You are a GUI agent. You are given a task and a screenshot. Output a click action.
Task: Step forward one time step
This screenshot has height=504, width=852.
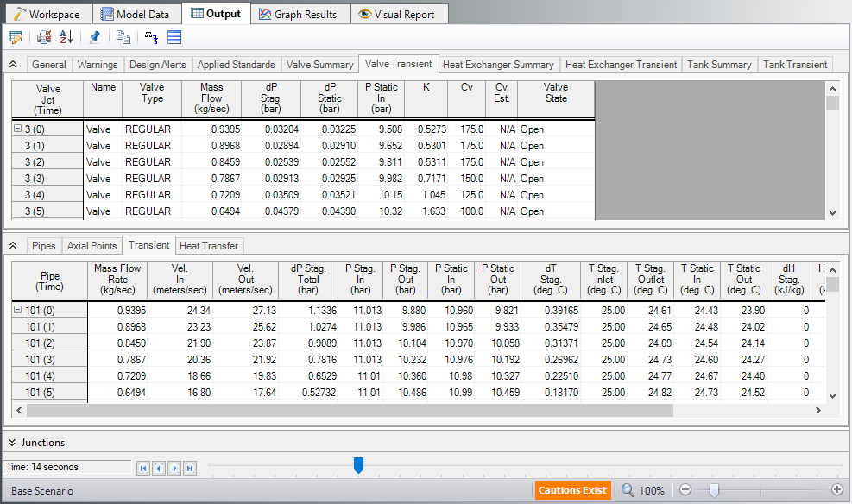tap(174, 468)
